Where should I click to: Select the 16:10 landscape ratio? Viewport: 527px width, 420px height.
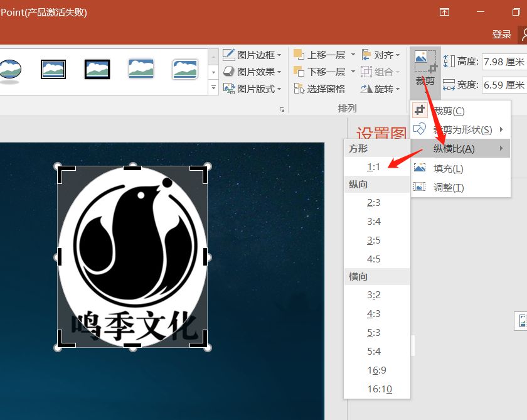[377, 389]
